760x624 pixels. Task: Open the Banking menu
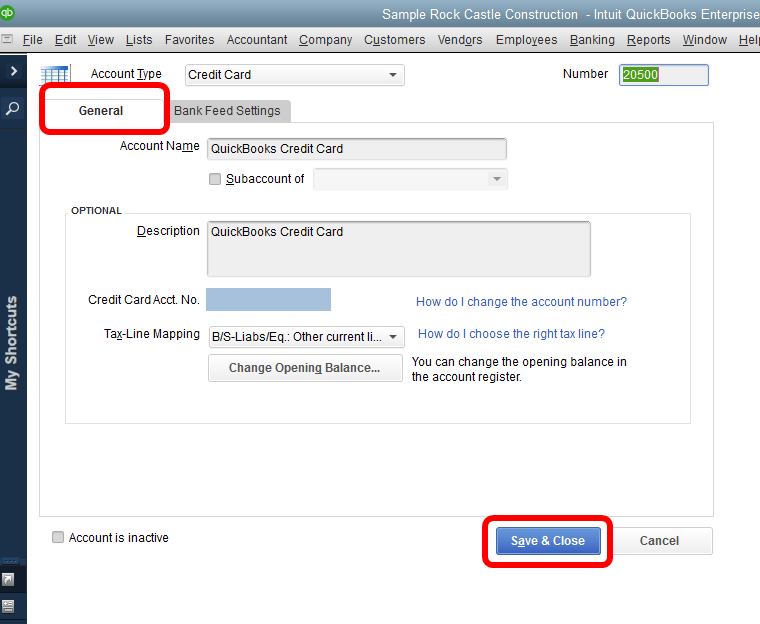tap(592, 40)
